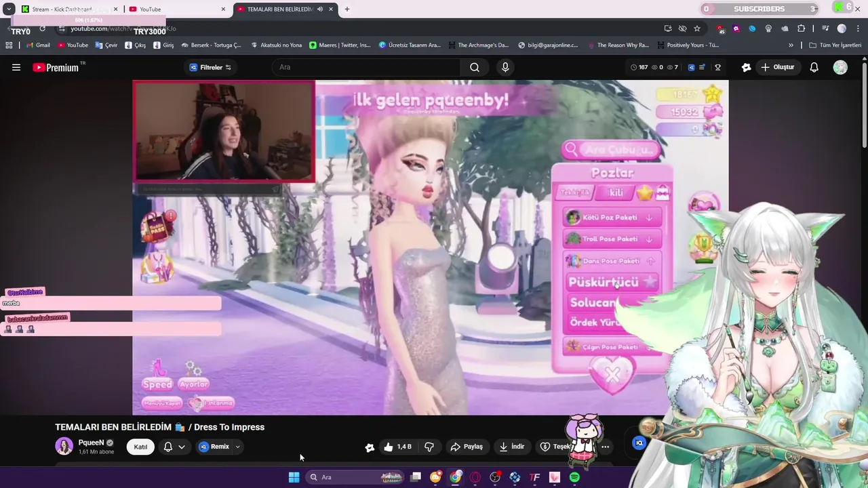Expand the Remix dropdown arrow

(x=237, y=447)
